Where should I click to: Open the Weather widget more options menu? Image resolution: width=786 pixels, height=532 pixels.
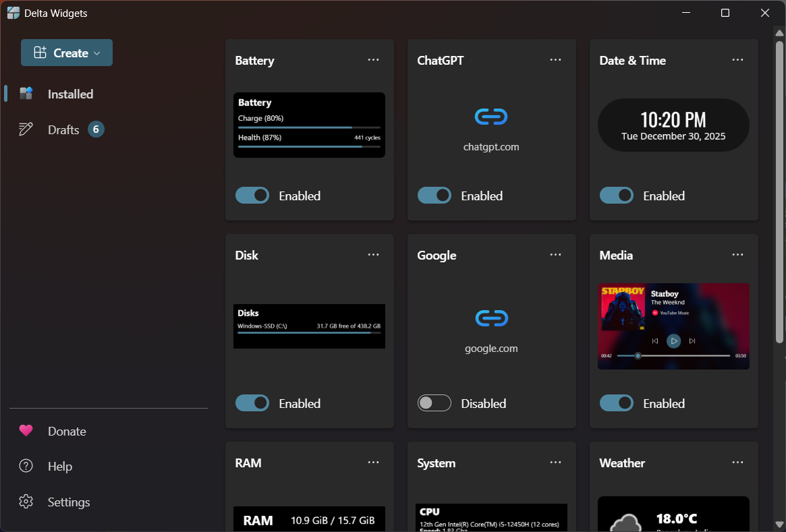click(x=737, y=462)
